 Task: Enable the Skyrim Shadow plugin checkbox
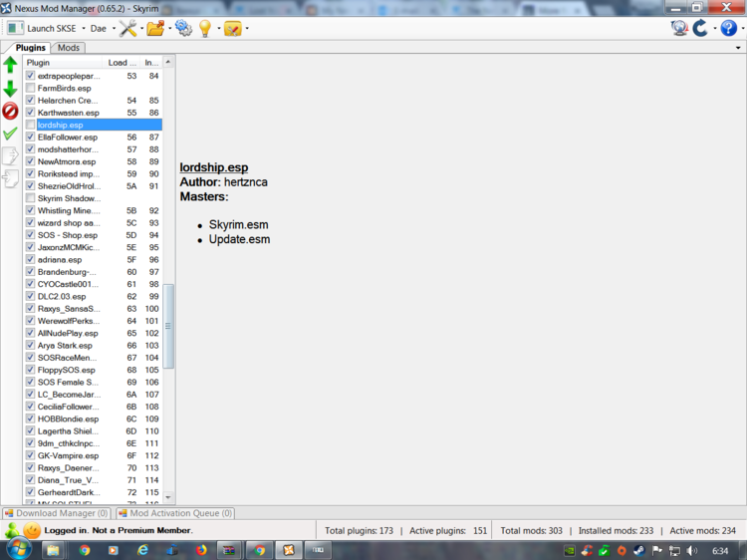tap(31, 197)
